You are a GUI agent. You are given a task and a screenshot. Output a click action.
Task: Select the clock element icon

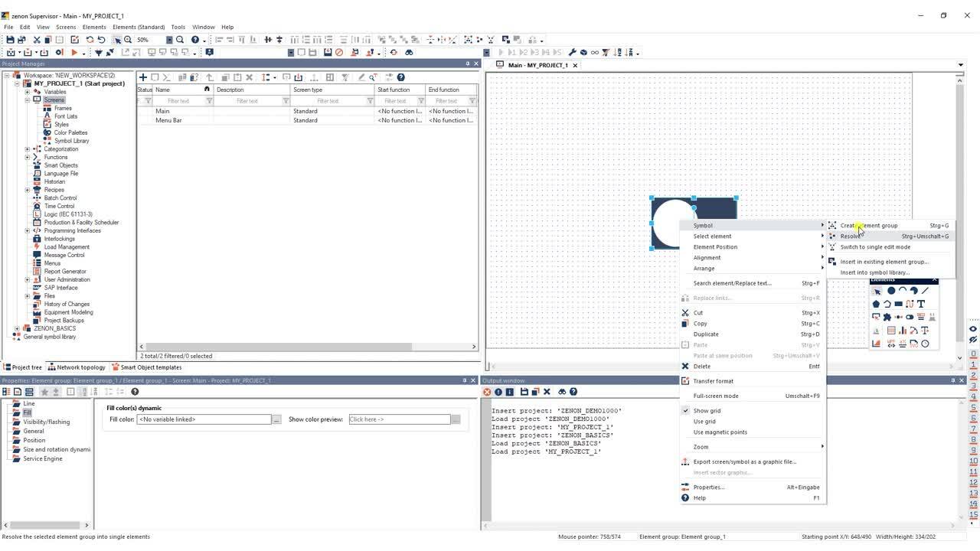pos(925,344)
